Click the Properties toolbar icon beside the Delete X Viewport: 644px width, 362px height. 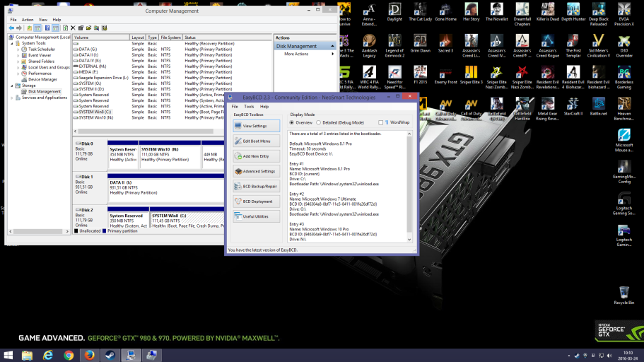pos(81,28)
